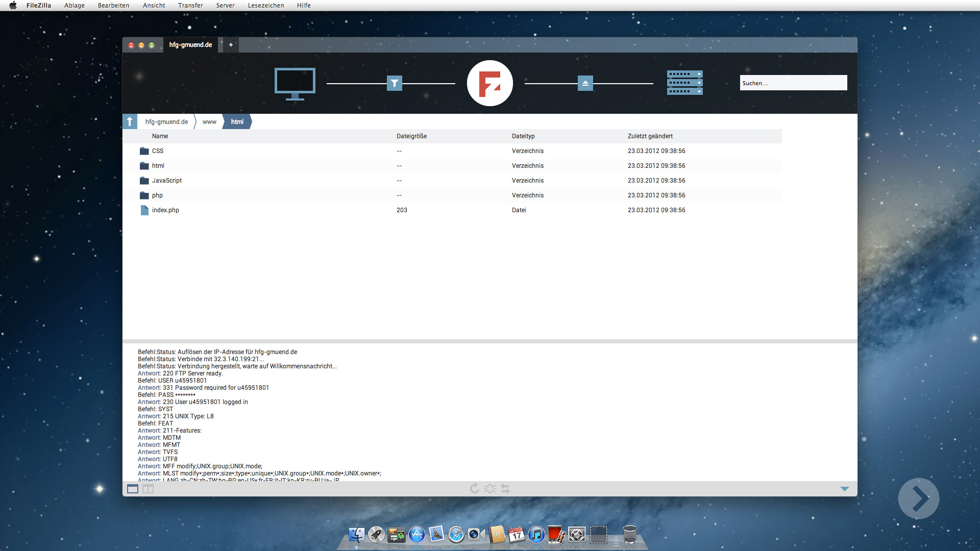Click the refresh icon in the status bar
This screenshot has height=551, width=980.
(474, 488)
